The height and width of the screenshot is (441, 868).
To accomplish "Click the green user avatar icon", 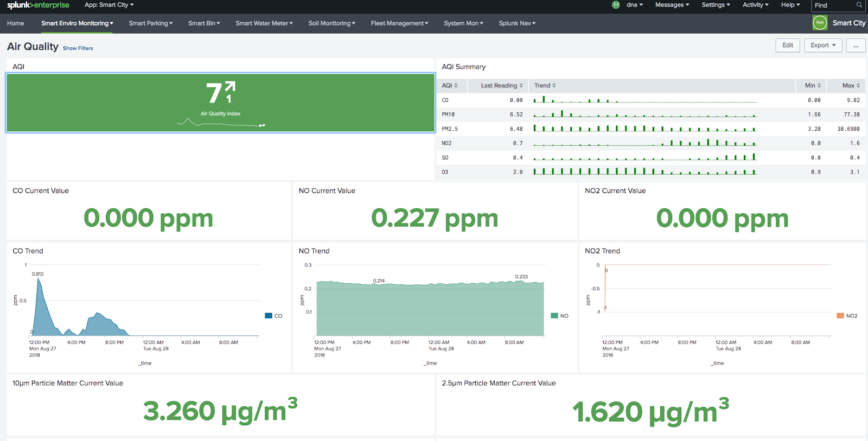I will pos(616,5).
